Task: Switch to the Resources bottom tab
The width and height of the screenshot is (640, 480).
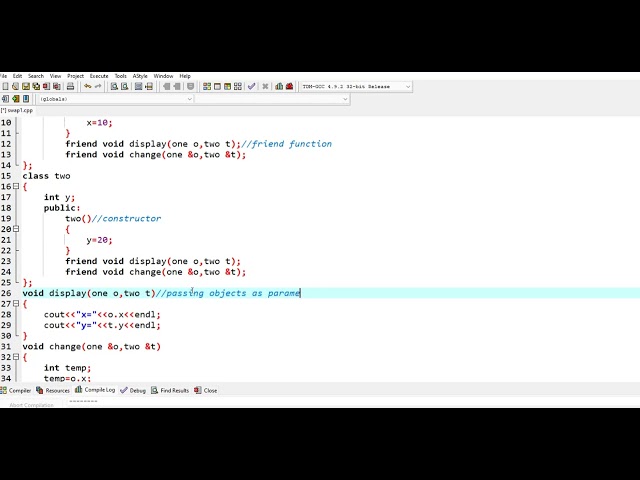Action: (x=53, y=391)
